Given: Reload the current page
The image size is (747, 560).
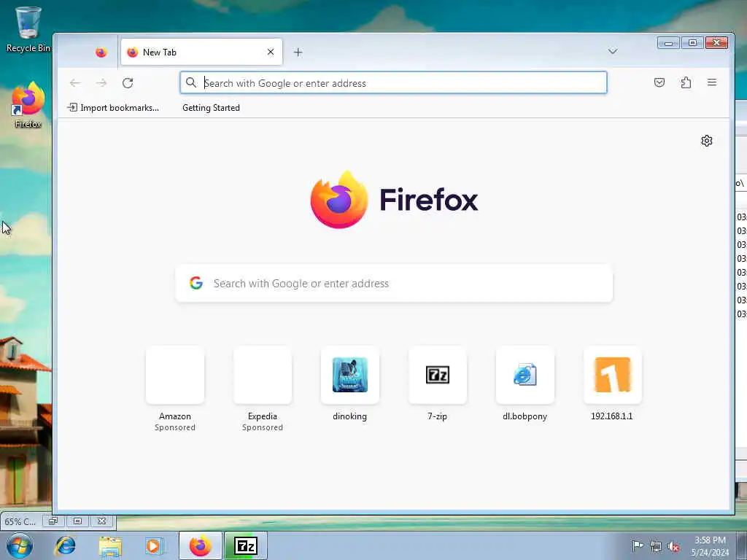Looking at the screenshot, I should (128, 83).
